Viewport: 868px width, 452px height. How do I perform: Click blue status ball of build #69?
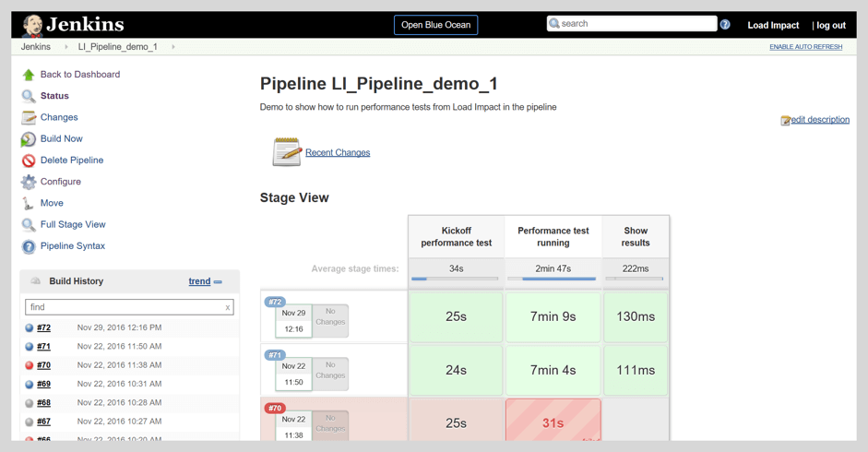pyautogui.click(x=30, y=384)
